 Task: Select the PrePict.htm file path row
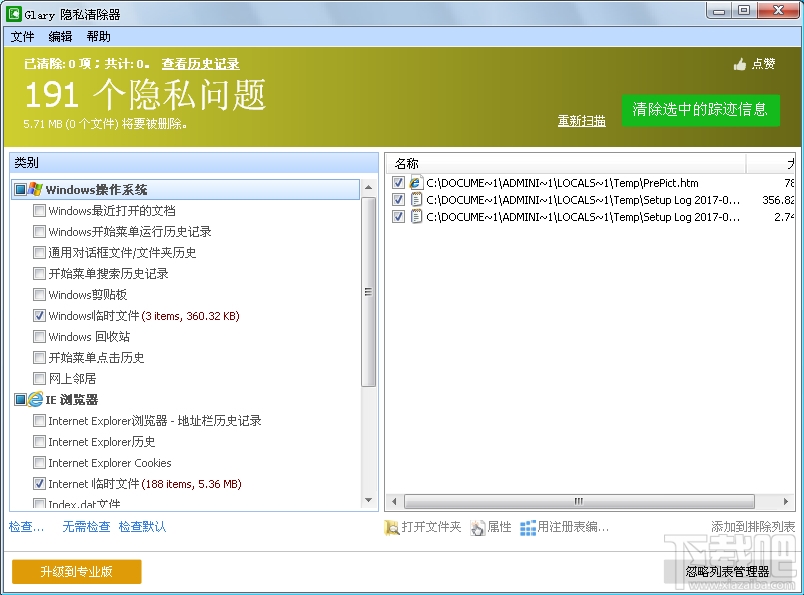pyautogui.click(x=562, y=183)
